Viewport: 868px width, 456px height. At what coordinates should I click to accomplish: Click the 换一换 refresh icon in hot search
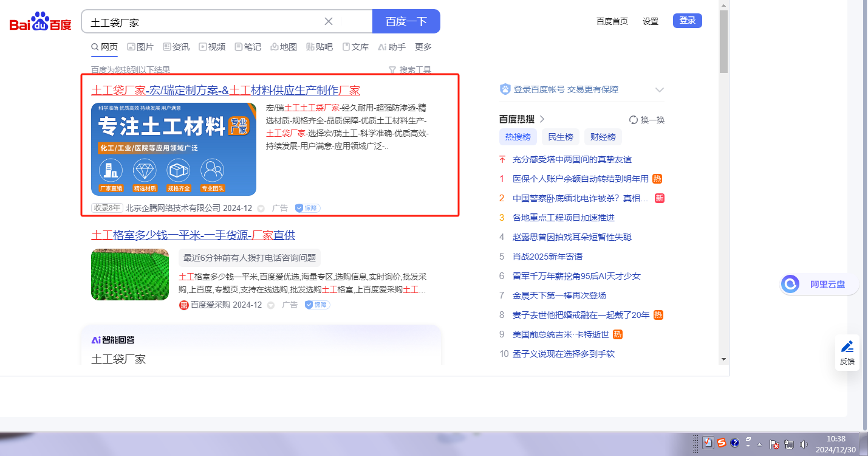pos(634,120)
